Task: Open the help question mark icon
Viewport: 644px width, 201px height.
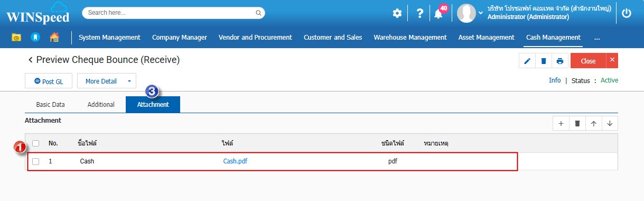Action: coord(419,13)
